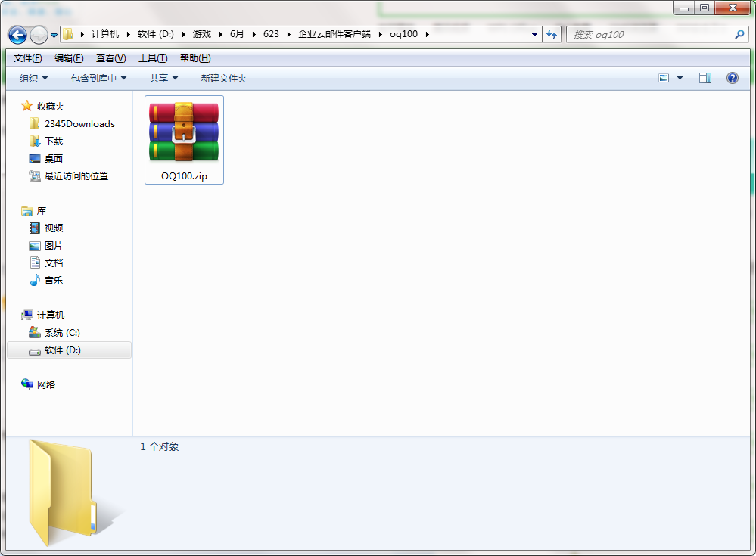Viewport: 756px width, 556px height.
Task: Select oq100 segment in address bar
Action: coord(403,34)
